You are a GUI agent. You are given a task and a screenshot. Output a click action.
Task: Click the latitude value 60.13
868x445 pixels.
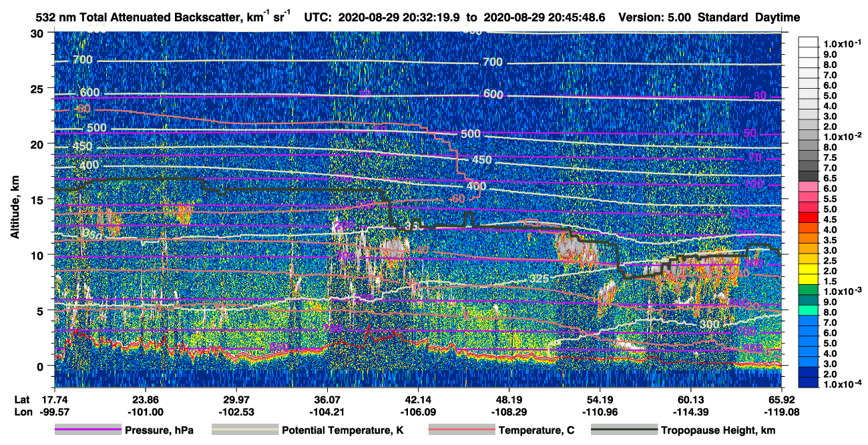tap(690, 400)
